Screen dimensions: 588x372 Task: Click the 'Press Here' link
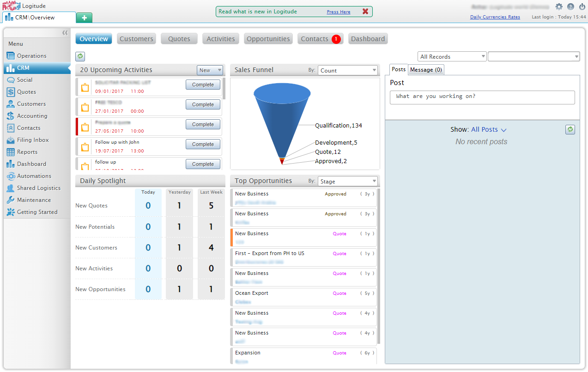[x=339, y=12]
